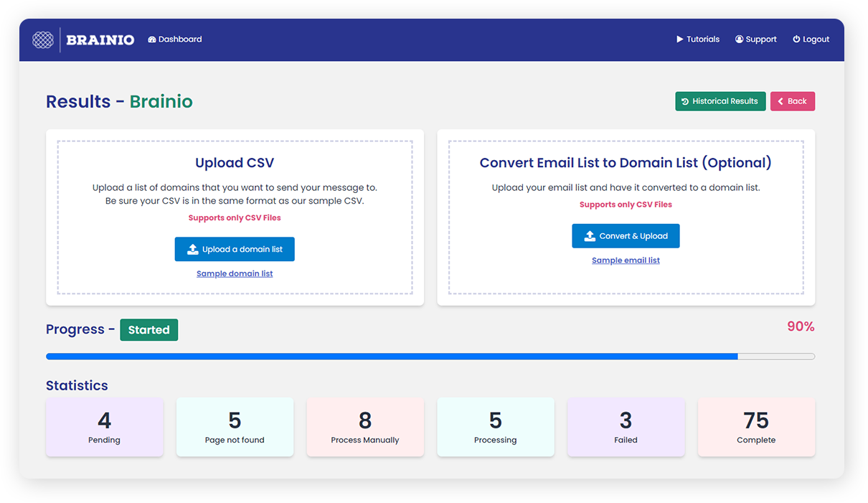Click the Upload a domain list button
The height and width of the screenshot is (503, 868).
tap(235, 249)
